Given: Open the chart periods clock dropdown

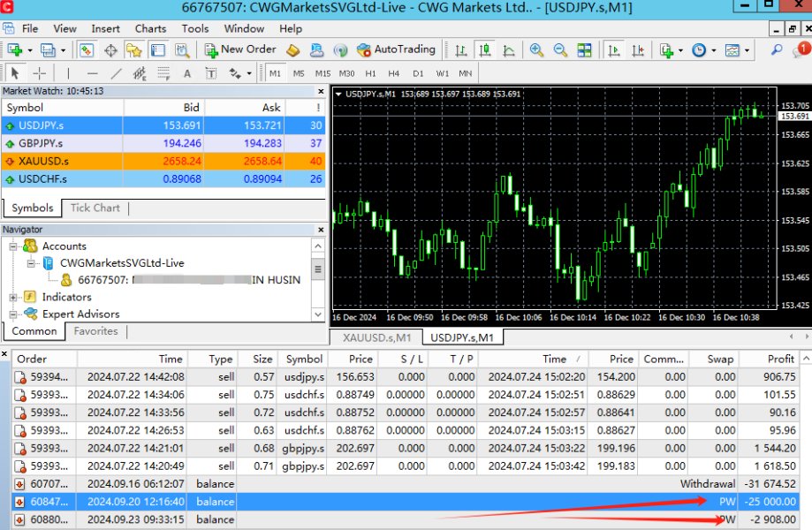Looking at the screenshot, I should (x=700, y=49).
